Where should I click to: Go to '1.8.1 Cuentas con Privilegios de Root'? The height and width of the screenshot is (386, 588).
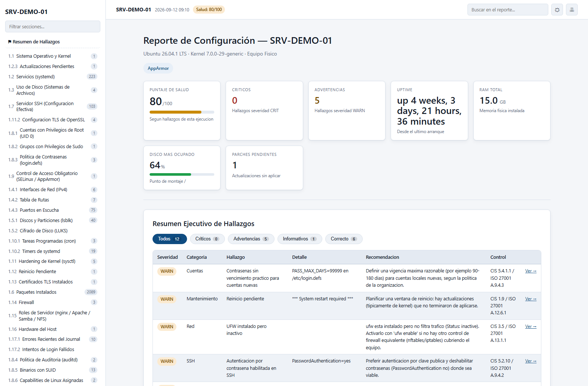[x=53, y=133]
